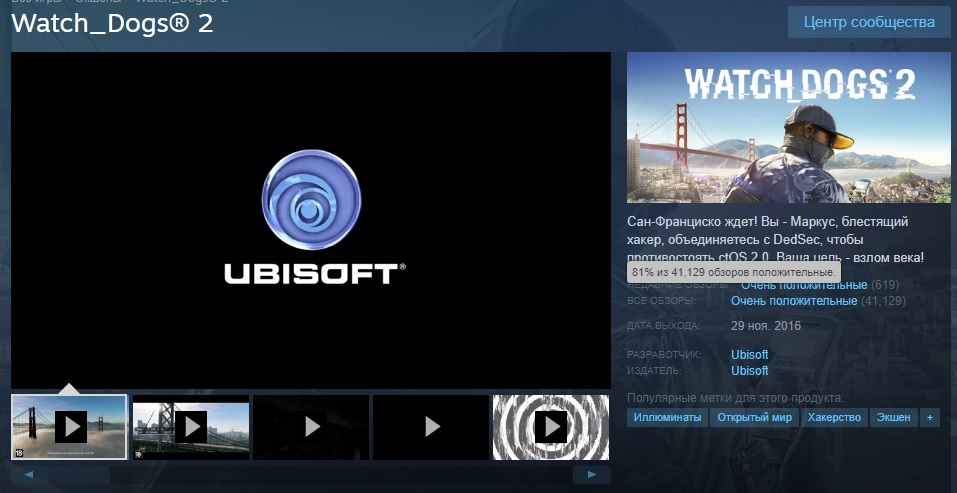The width and height of the screenshot is (957, 493).
Task: Click the release date 29 ноя. 2016
Action: pos(766,326)
